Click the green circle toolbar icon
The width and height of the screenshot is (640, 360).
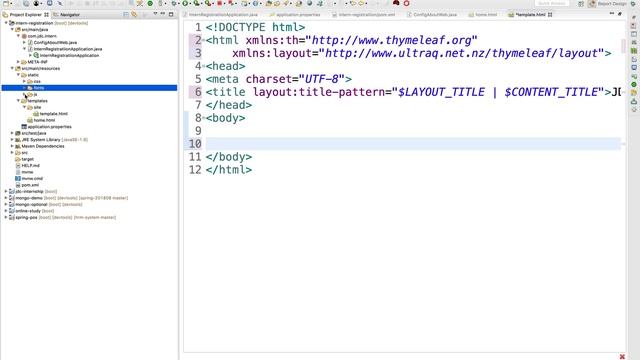point(150,3)
